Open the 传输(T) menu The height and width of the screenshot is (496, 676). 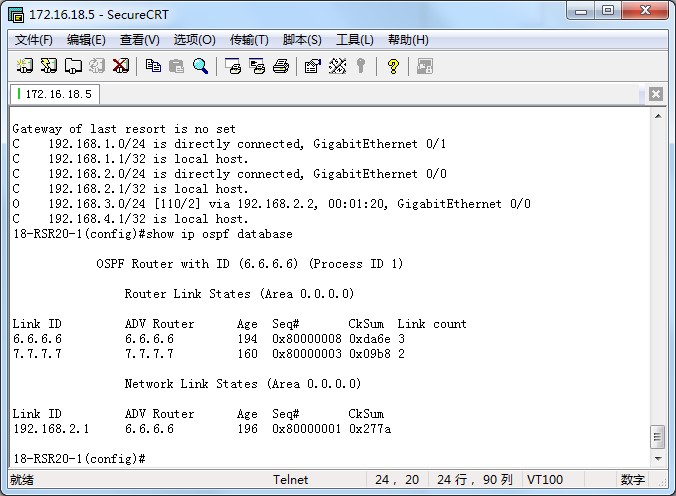[x=249, y=40]
